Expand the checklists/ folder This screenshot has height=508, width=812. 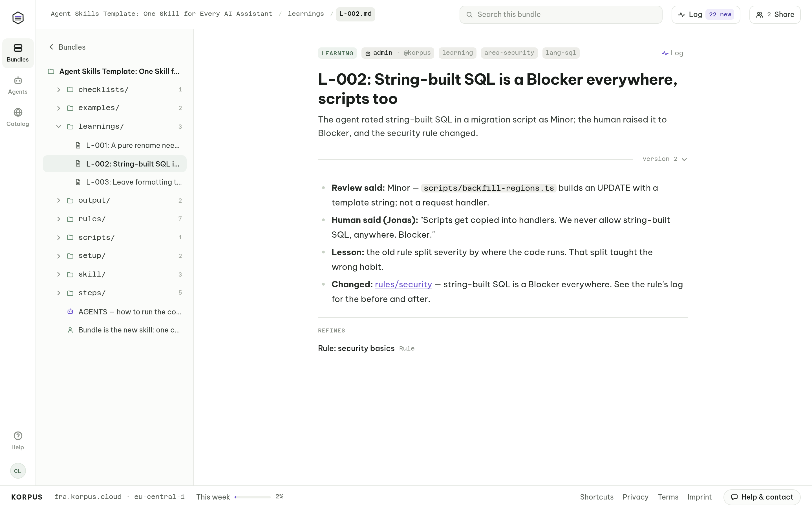[59, 90]
